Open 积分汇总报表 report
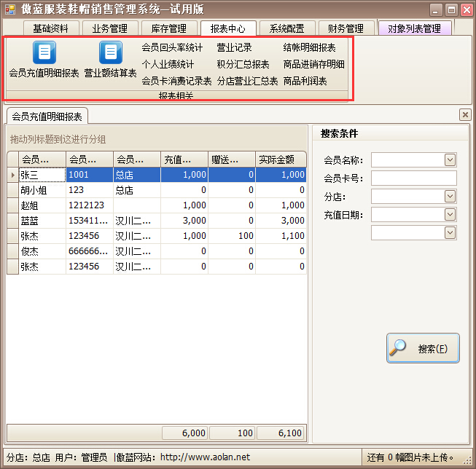Screen dimensions: 476x469 [x=243, y=65]
